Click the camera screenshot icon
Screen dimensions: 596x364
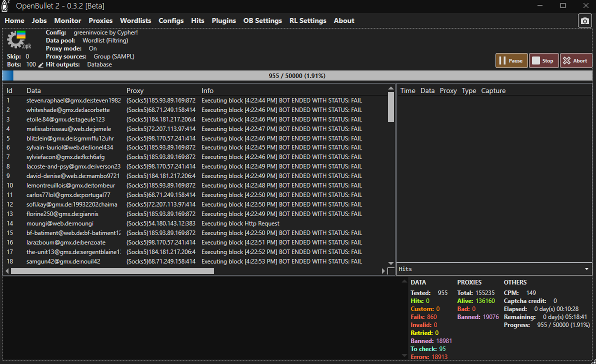pos(584,20)
